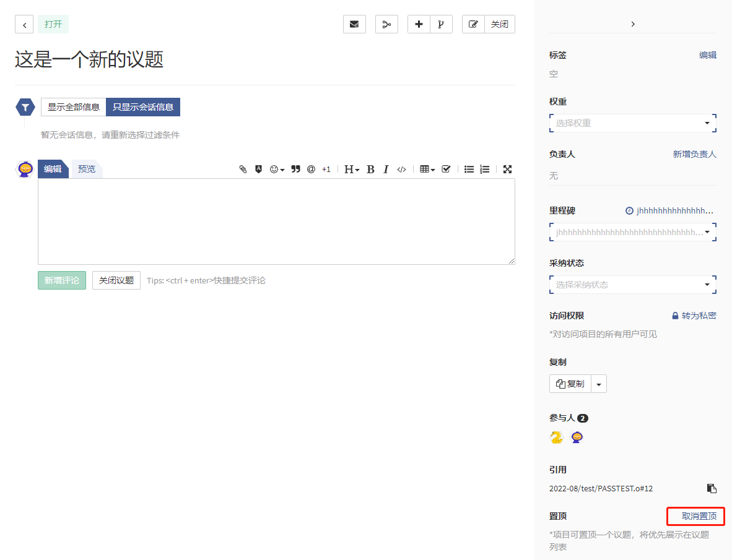
Task: Apply bold formatting in the editor
Action: [370, 170]
